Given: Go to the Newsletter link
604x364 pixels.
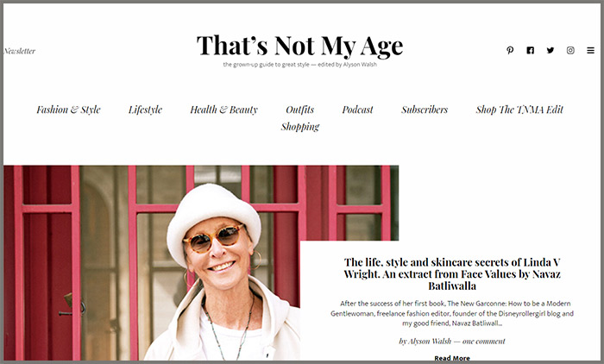Looking at the screenshot, I should (x=19, y=51).
